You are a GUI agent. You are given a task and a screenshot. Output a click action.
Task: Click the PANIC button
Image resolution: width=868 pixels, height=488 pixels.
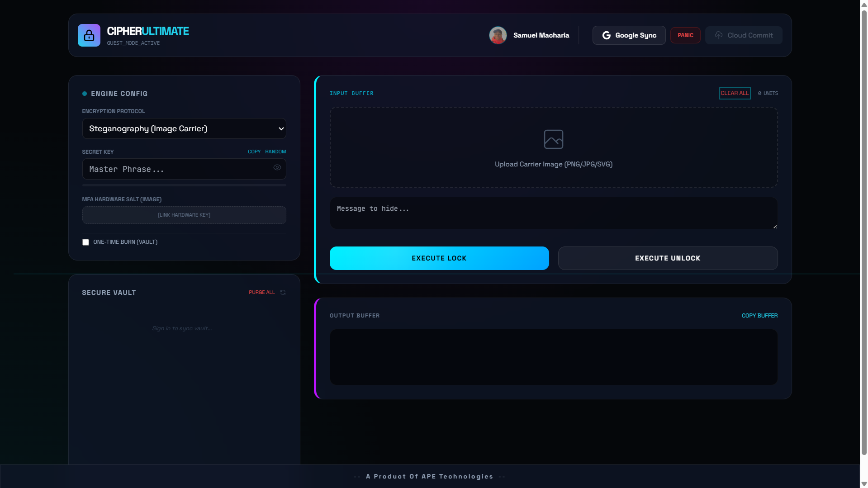685,35
